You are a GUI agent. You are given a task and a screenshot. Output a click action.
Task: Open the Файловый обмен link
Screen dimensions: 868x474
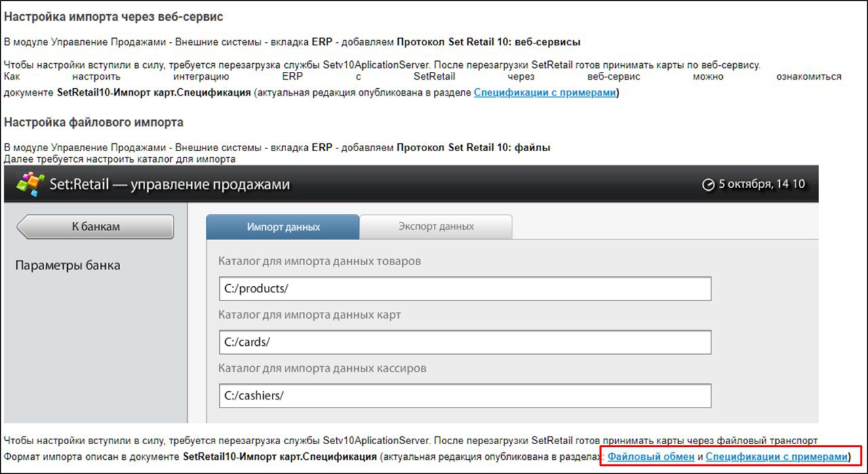pos(651,457)
